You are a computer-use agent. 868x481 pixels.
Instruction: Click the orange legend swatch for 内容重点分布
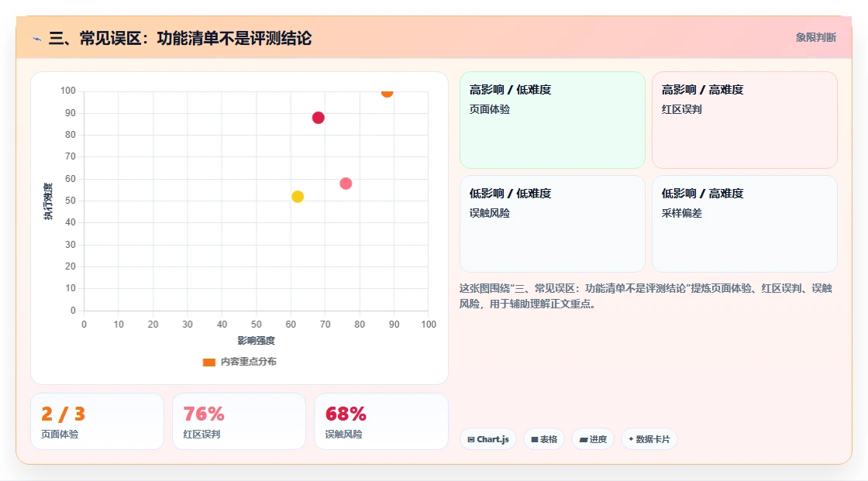(208, 362)
